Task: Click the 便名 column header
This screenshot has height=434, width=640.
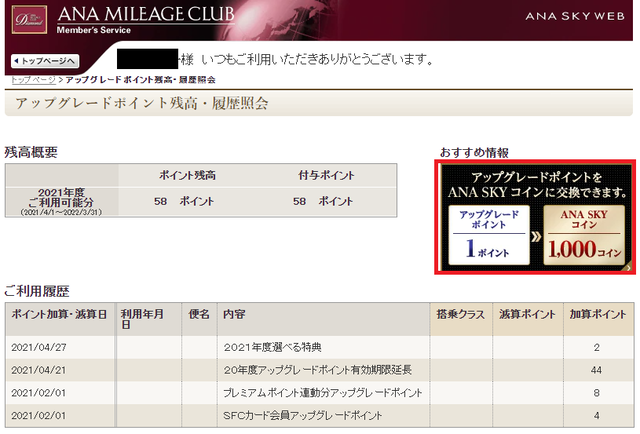Action: (199, 314)
